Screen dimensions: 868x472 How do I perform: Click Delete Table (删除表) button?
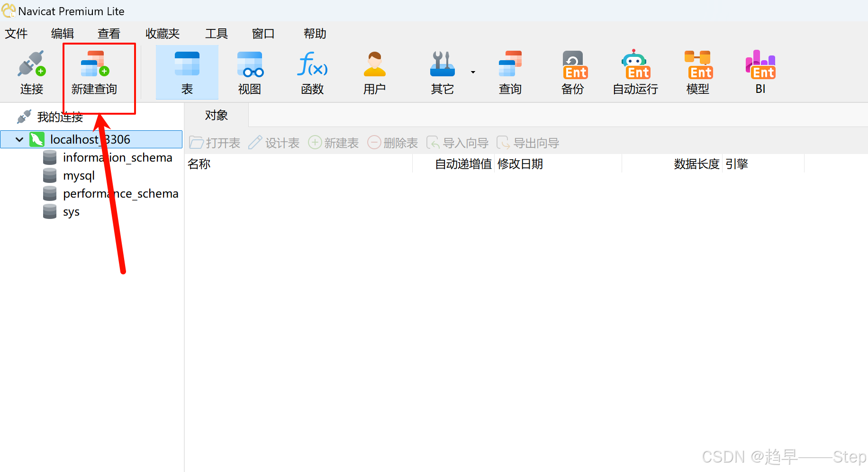[x=393, y=143]
